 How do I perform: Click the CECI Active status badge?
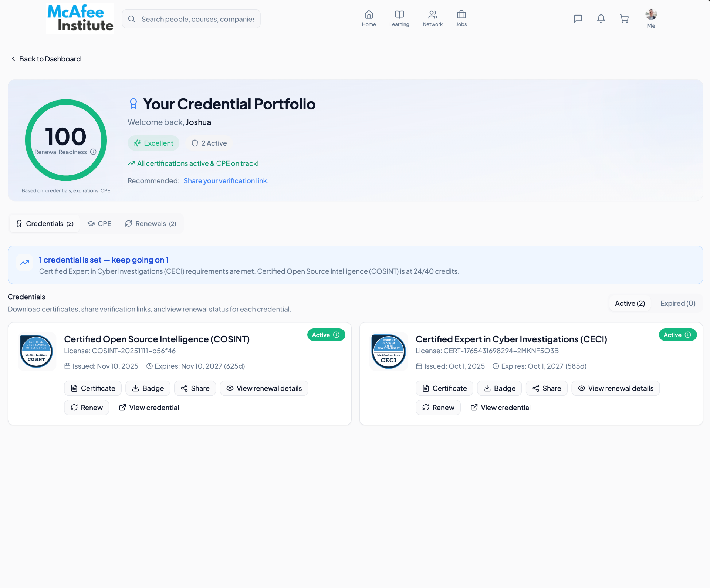(x=678, y=335)
